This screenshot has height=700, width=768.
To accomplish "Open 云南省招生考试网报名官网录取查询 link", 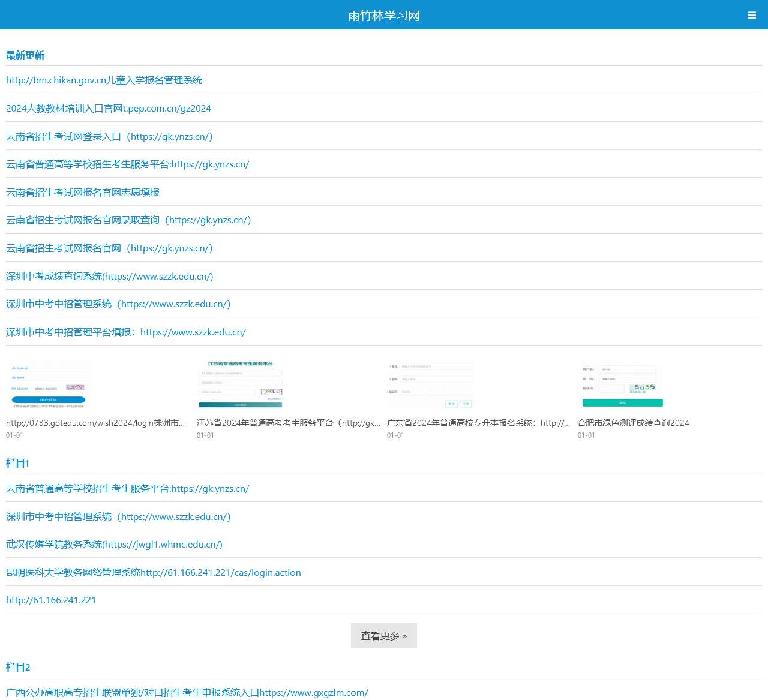I will [128, 220].
